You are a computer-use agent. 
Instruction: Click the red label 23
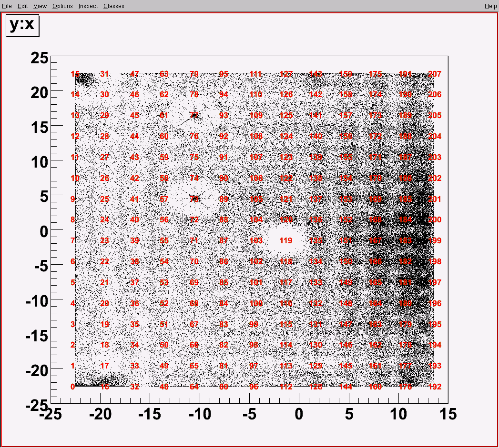pos(104,241)
